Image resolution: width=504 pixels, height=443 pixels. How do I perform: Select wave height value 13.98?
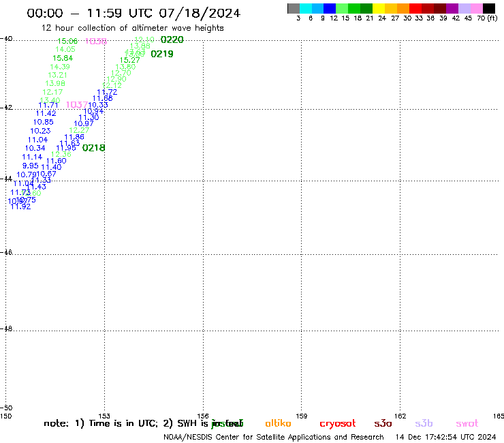[55, 83]
